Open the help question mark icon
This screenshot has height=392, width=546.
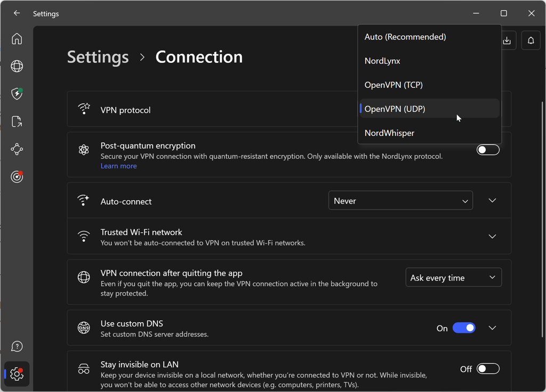17,346
